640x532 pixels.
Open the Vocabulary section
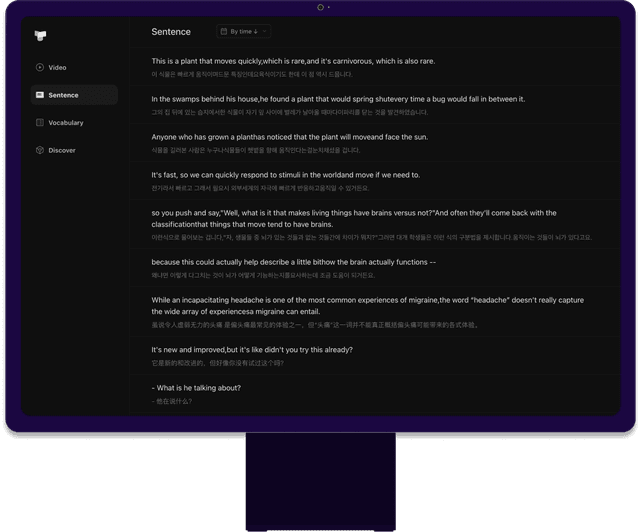coord(65,123)
